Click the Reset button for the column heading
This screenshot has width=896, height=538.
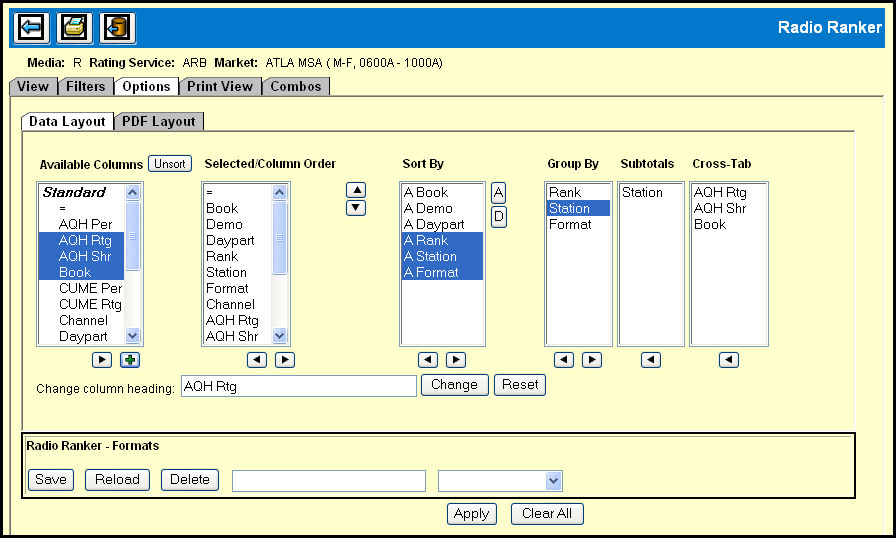coord(519,384)
